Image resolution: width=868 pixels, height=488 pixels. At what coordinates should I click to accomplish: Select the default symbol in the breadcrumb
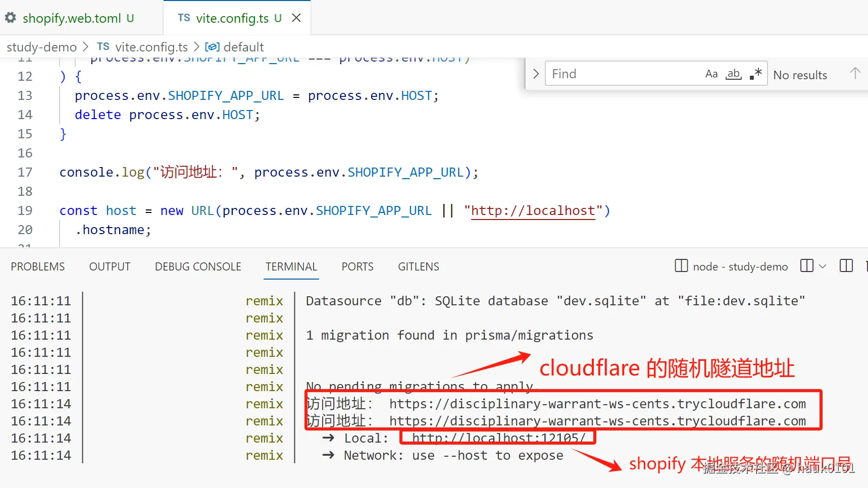[x=243, y=47]
